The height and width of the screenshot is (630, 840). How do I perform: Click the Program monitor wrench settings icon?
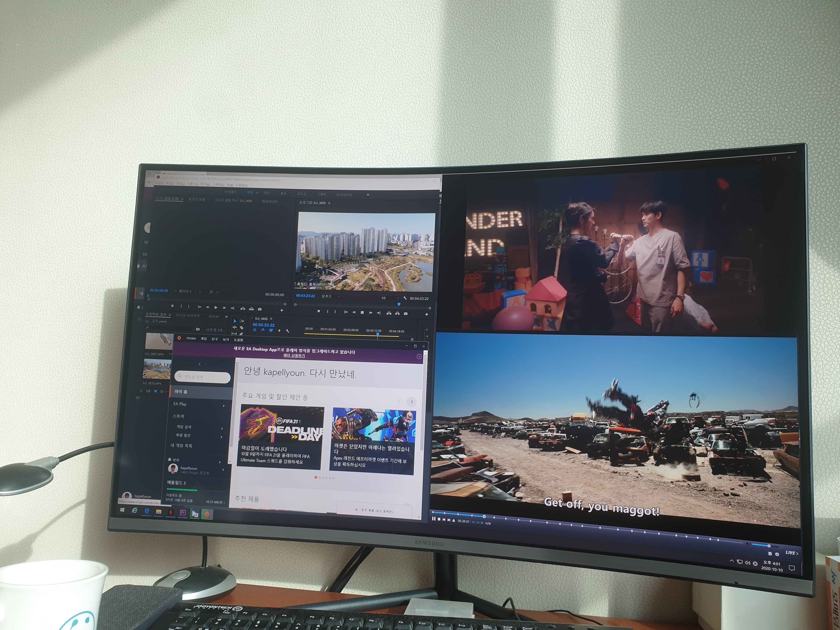coord(405,298)
